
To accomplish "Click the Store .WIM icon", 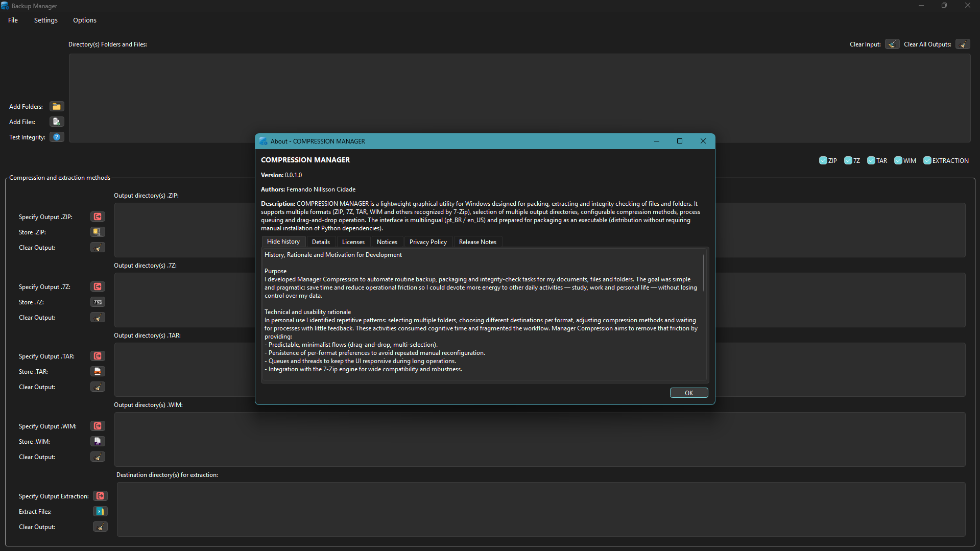I will pos(98,441).
